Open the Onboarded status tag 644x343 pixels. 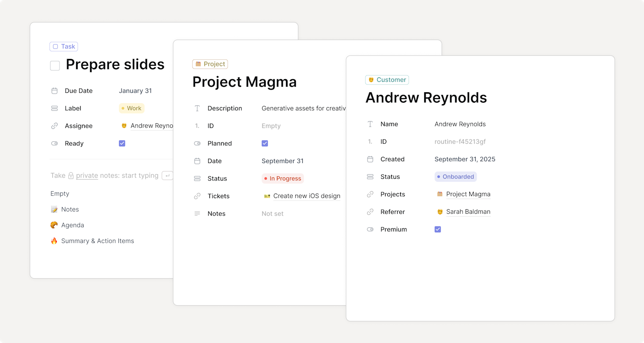(456, 177)
